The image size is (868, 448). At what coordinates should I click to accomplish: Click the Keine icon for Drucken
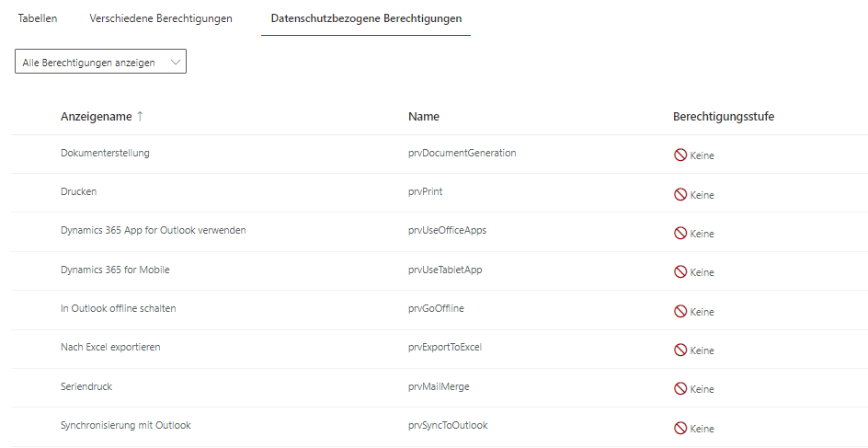coord(680,195)
